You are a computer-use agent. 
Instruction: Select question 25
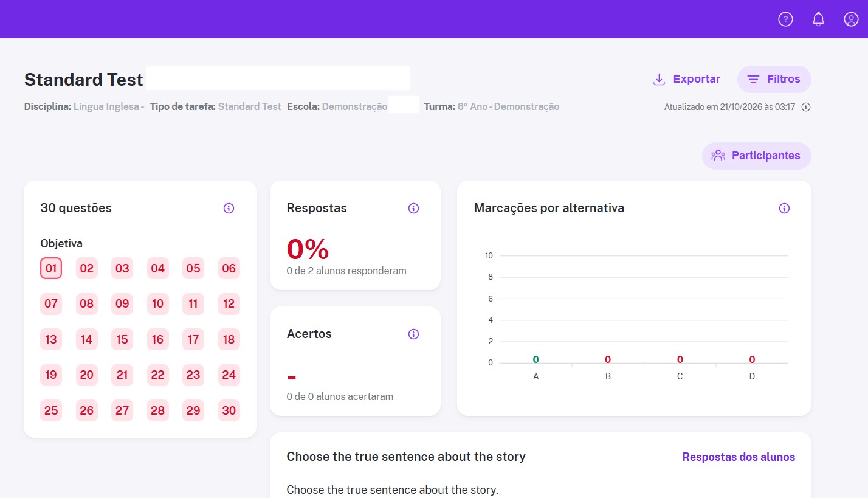(51, 410)
